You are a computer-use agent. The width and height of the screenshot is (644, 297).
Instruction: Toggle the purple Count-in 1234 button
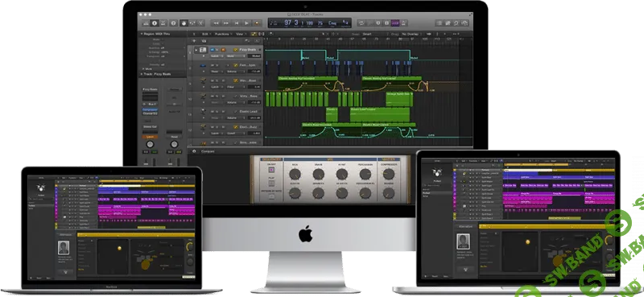[395, 23]
